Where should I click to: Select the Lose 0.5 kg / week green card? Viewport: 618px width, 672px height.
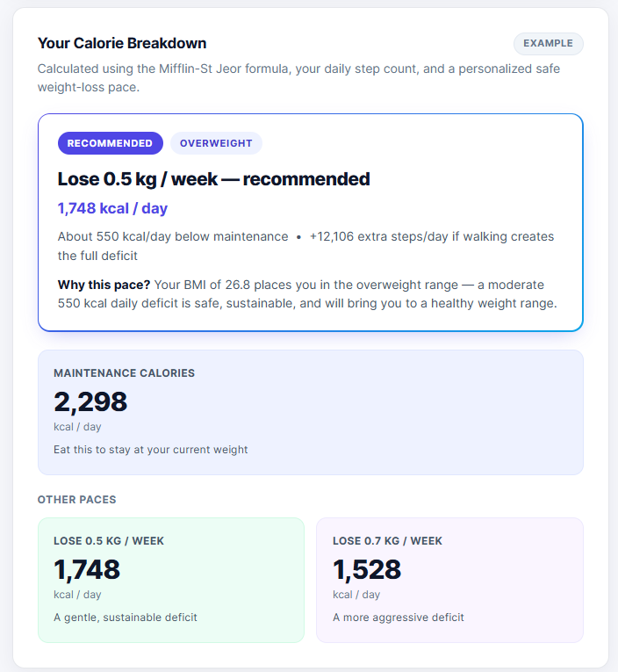171,581
